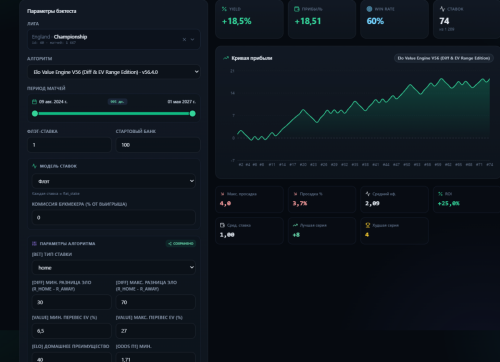Click the 09 авг. 2024 start date label

tap(53, 102)
